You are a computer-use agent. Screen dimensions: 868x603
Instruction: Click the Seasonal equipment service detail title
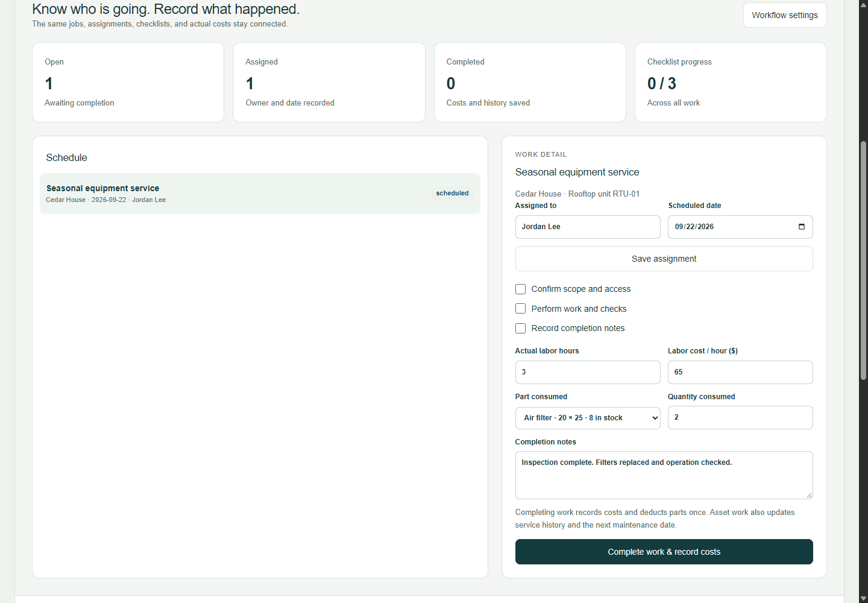(577, 172)
